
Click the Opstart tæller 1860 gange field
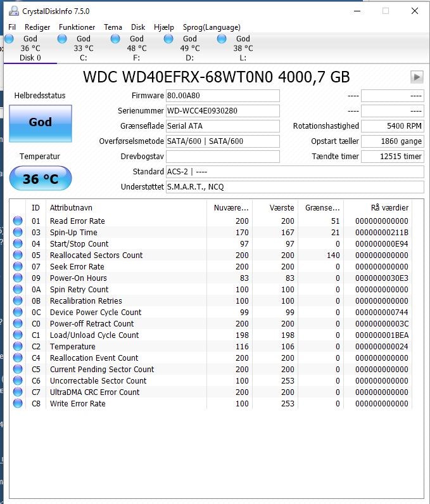(393, 141)
